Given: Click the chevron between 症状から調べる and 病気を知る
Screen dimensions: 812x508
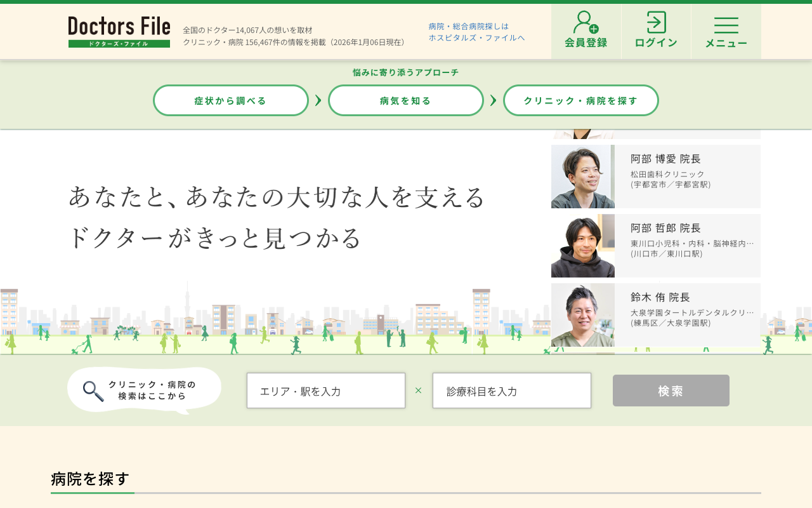Looking at the screenshot, I should (318, 100).
